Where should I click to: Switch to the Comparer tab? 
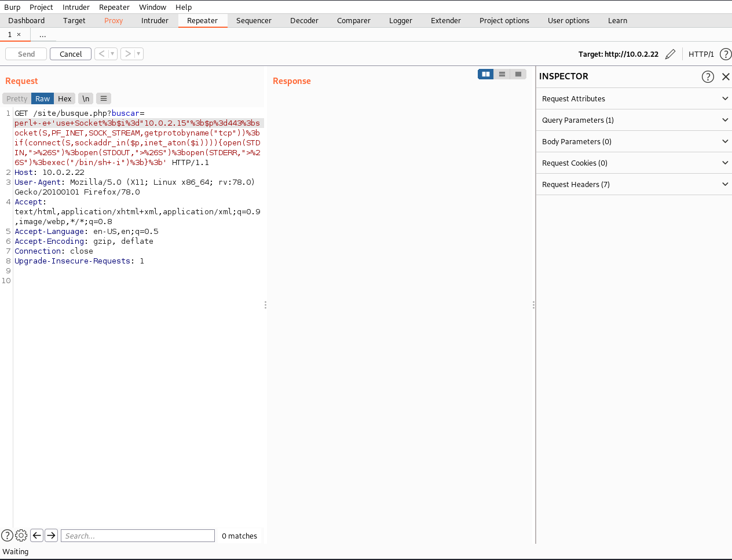click(354, 20)
